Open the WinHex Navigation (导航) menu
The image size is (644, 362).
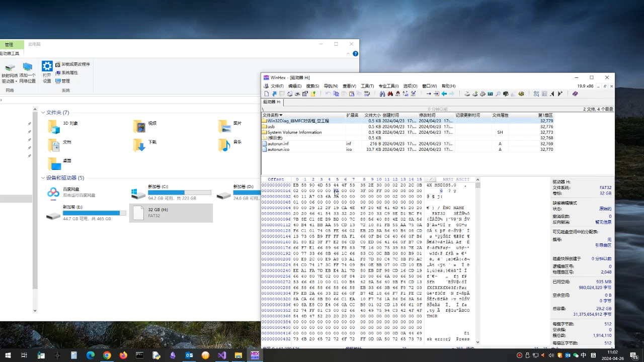coord(331,86)
